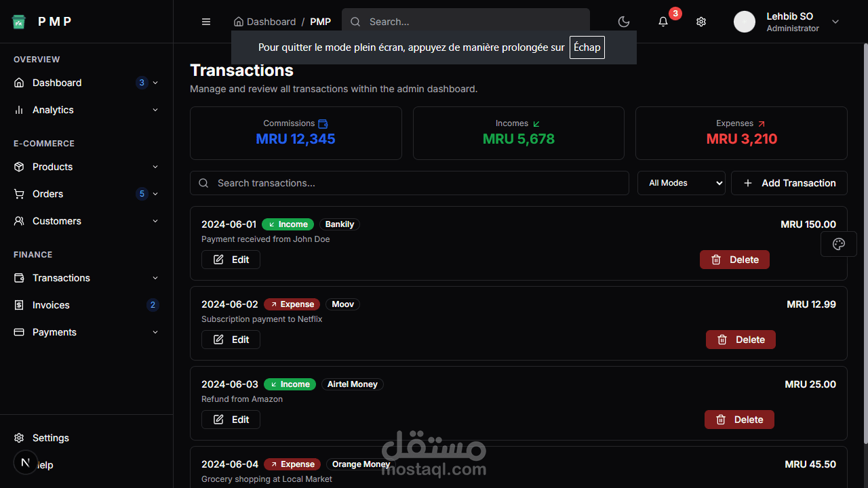This screenshot has height=488, width=868.
Task: Click the magnifier icon in top search
Action: tap(355, 22)
